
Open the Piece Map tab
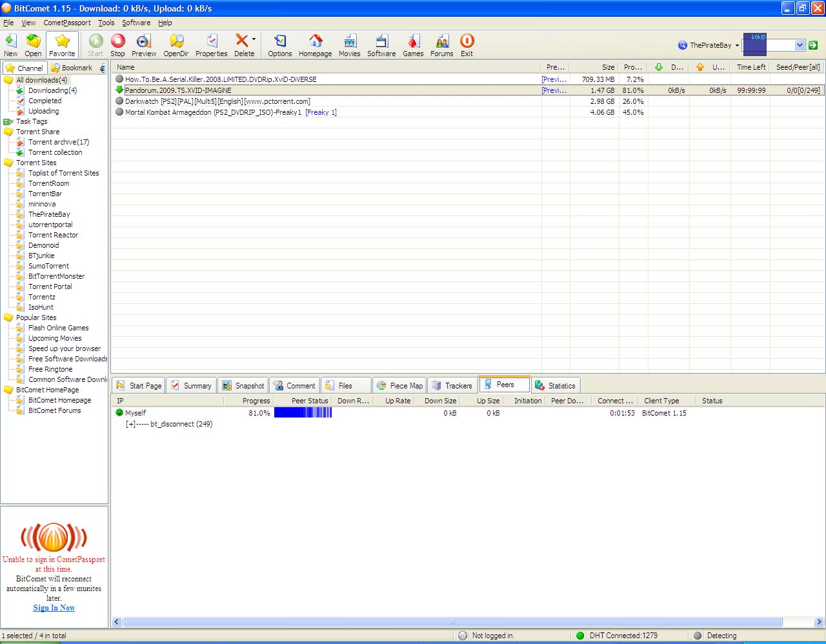pyautogui.click(x=399, y=385)
